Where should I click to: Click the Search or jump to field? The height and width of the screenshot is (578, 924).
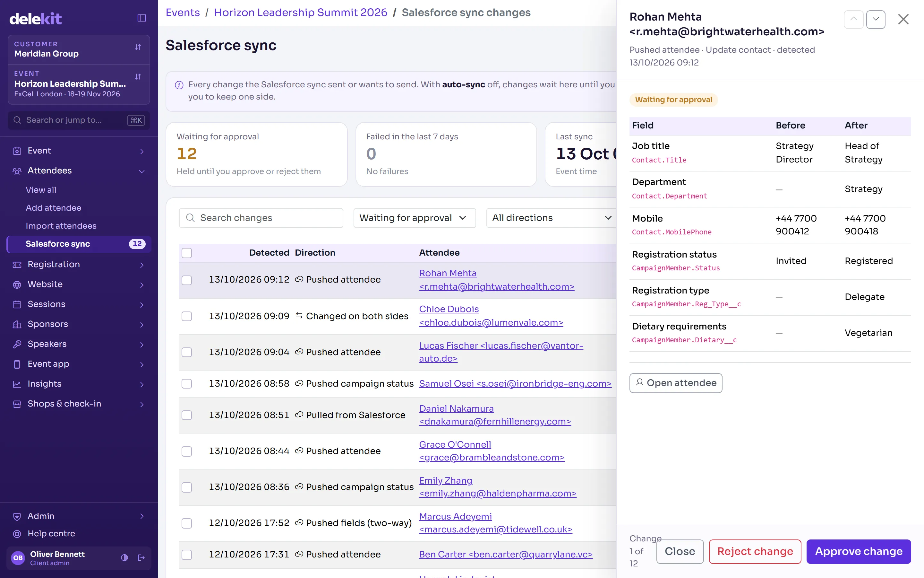tap(79, 120)
